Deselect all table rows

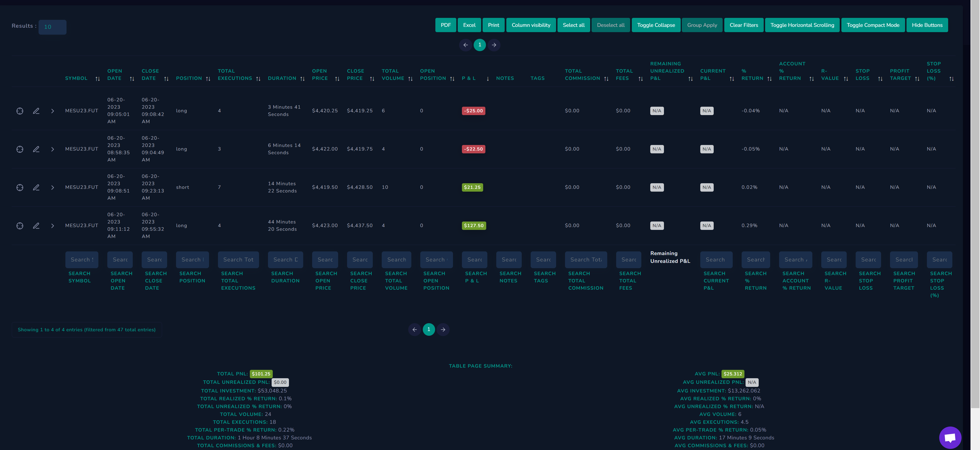(x=611, y=25)
